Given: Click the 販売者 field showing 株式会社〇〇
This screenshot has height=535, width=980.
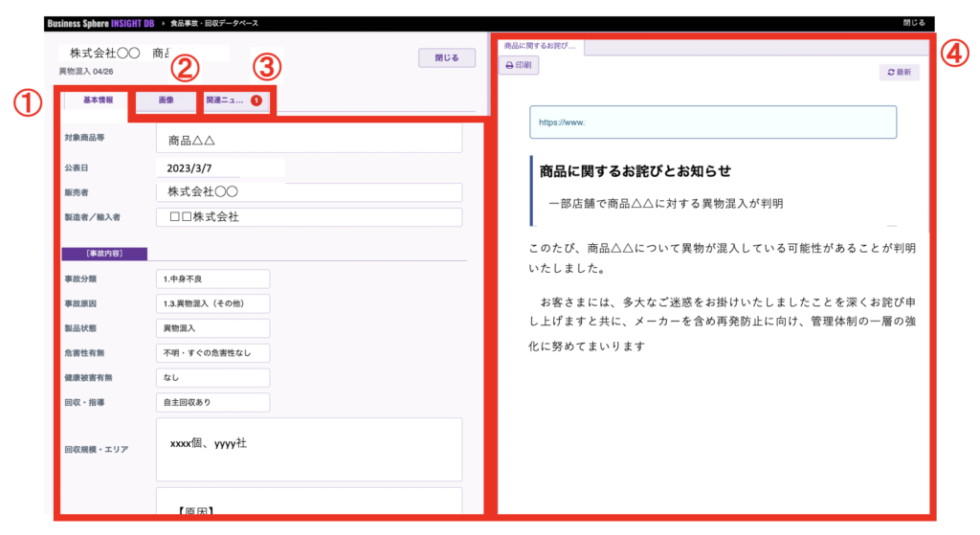Looking at the screenshot, I should pyautogui.click(x=308, y=192).
